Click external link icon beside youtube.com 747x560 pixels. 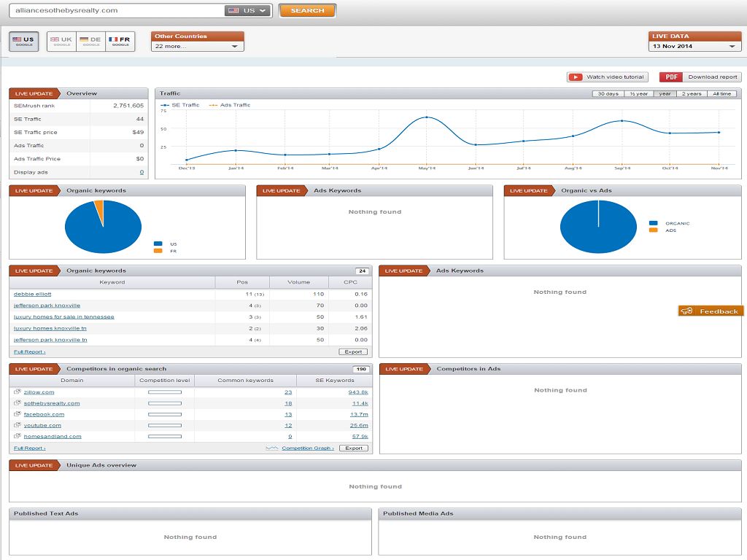coord(18,425)
